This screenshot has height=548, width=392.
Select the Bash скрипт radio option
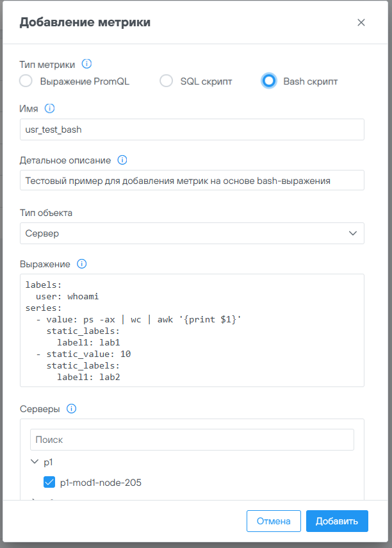269,81
